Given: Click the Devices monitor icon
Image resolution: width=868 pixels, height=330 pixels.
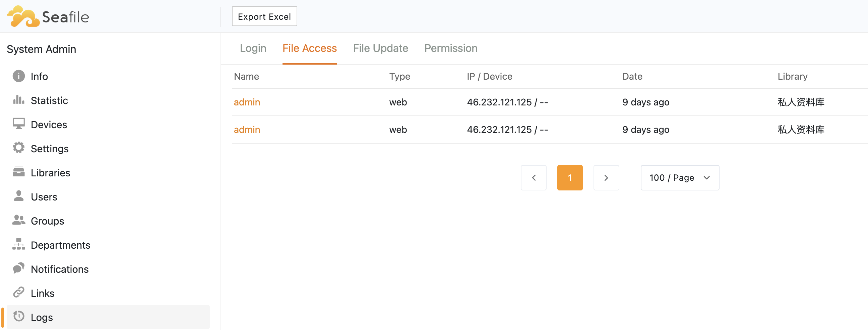Looking at the screenshot, I should coord(18,124).
